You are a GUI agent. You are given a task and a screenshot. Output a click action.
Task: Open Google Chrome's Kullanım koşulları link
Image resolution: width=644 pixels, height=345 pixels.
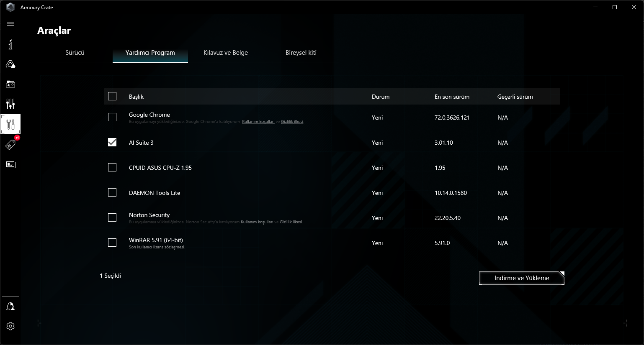click(x=258, y=122)
